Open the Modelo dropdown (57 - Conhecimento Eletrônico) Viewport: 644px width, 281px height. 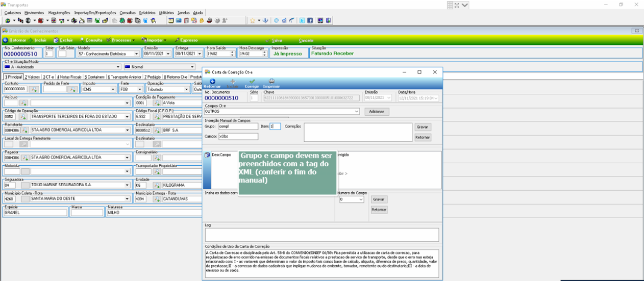click(x=136, y=54)
